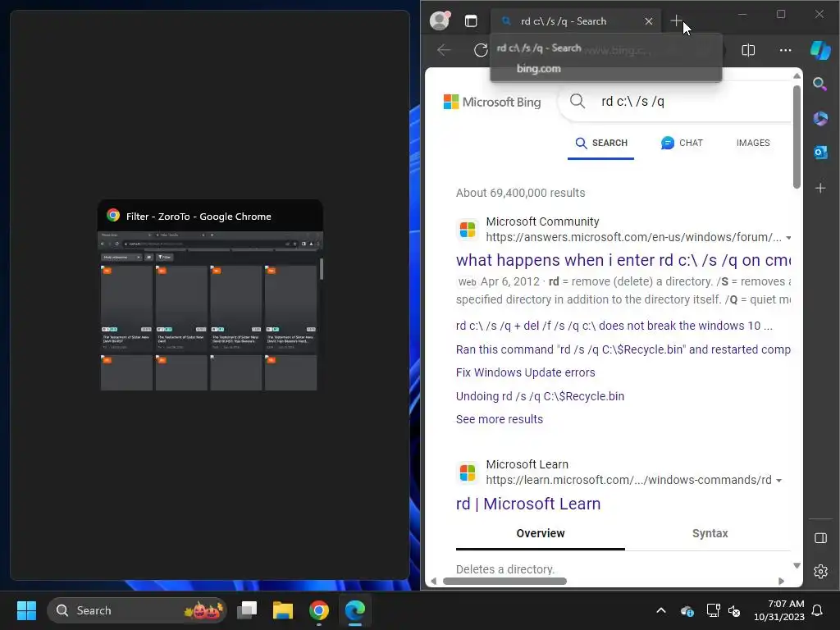Open Task View from the taskbar

pos(247,610)
